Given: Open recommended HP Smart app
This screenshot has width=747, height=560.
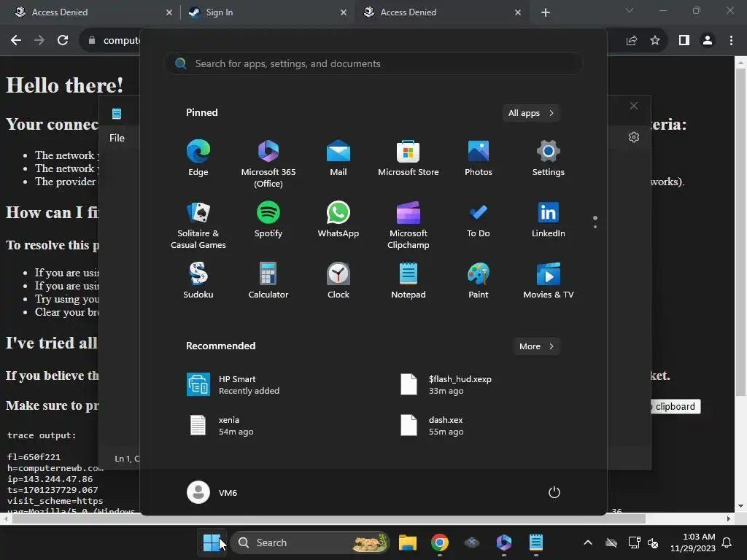Looking at the screenshot, I should (233, 385).
